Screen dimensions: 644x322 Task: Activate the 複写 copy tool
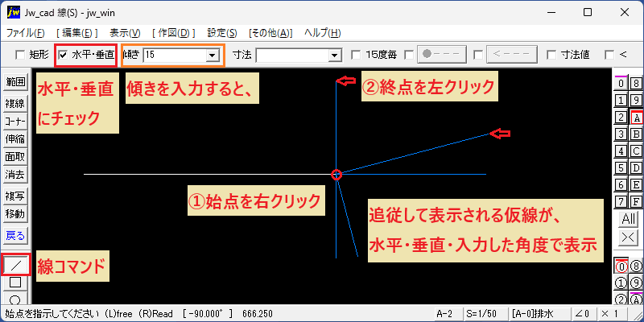point(15,196)
